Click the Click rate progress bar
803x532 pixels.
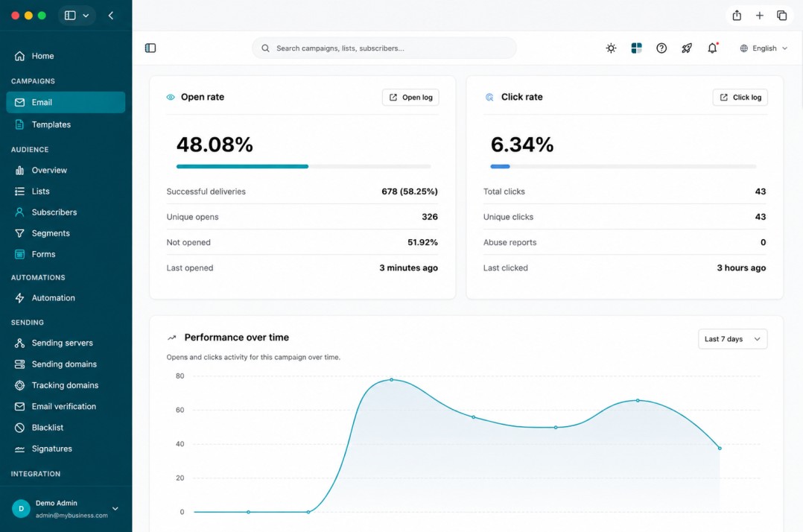click(623, 166)
